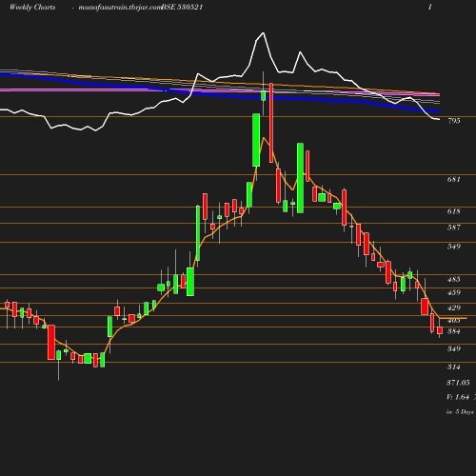
Task: Click the 485 price level label
Action: point(454,279)
